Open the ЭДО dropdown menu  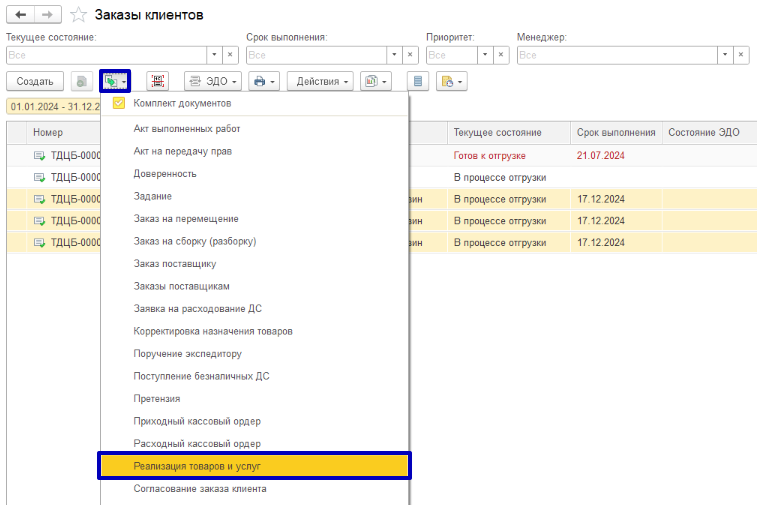pyautogui.click(x=212, y=81)
